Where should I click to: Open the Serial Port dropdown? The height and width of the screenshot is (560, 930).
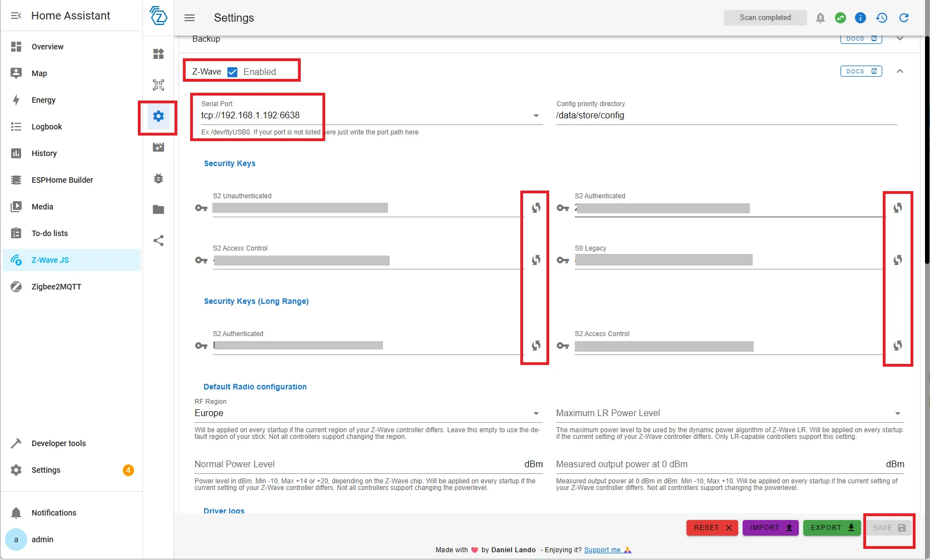tap(535, 116)
